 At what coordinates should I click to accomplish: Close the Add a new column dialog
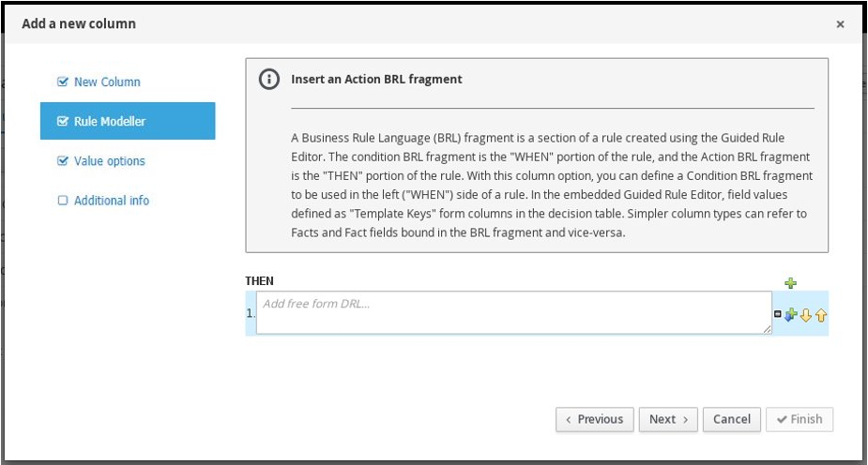(x=840, y=24)
